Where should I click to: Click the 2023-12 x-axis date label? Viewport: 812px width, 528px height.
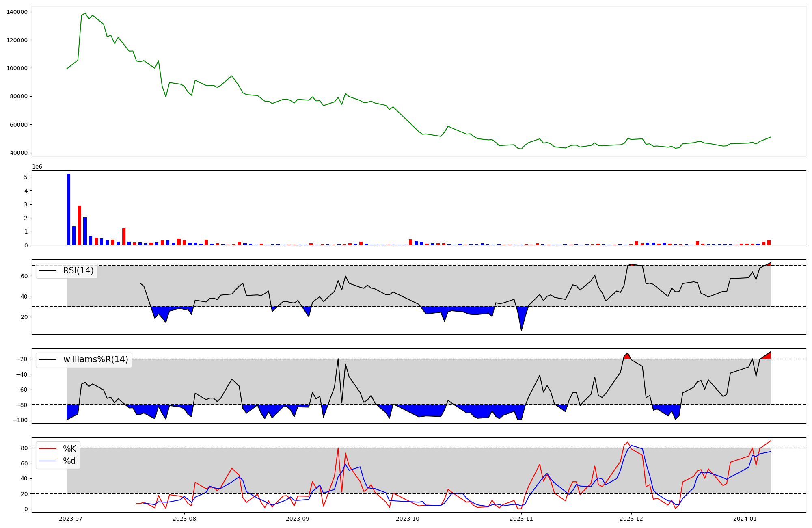pos(632,519)
